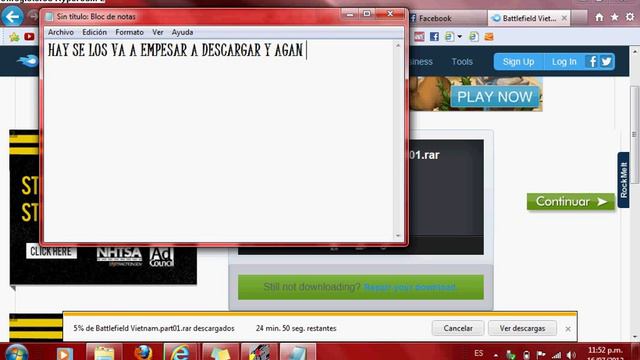
Task: Switch to Internet Explorer taskbar icon
Action: 181,352
